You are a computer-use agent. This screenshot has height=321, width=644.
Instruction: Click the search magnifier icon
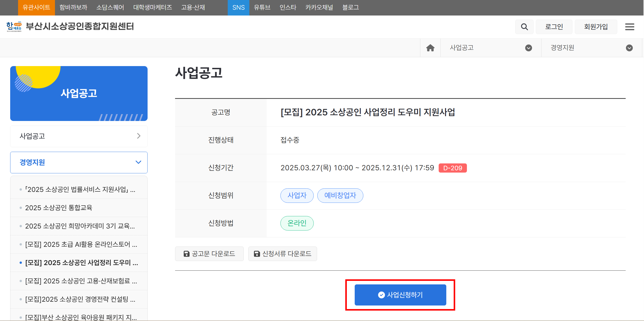tap(524, 26)
